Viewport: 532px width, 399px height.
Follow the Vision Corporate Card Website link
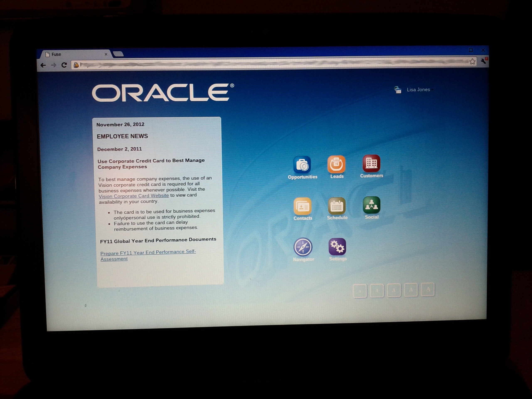coord(134,196)
